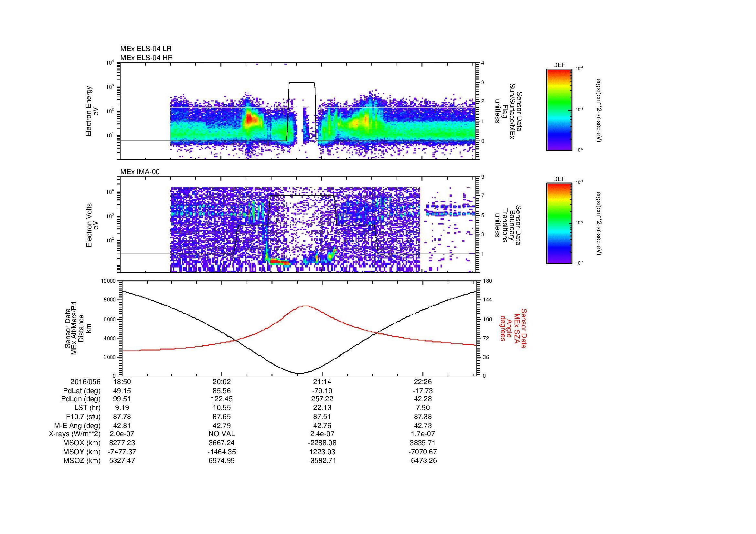Click the LST value 22.13
756x534 pixels.
tap(322, 408)
